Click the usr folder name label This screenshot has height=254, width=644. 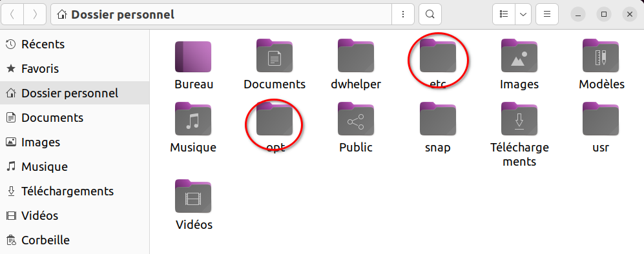point(601,148)
